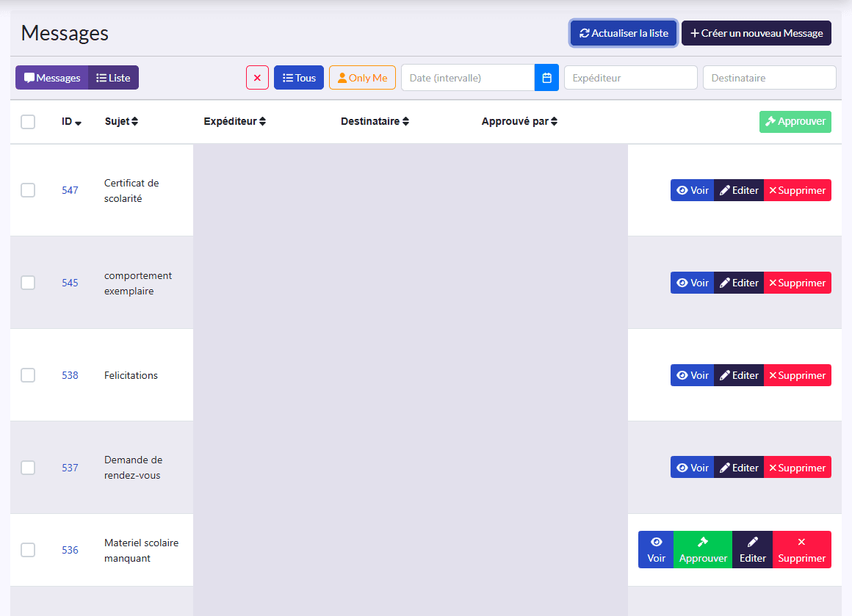Click subject text Demande de rendez-vous
This screenshot has width=852, height=616.
133,468
